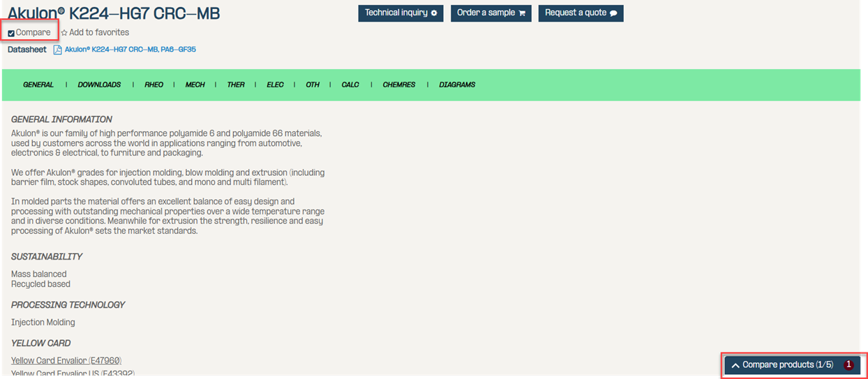Click the SUSTAINABILITY heading

(x=47, y=257)
